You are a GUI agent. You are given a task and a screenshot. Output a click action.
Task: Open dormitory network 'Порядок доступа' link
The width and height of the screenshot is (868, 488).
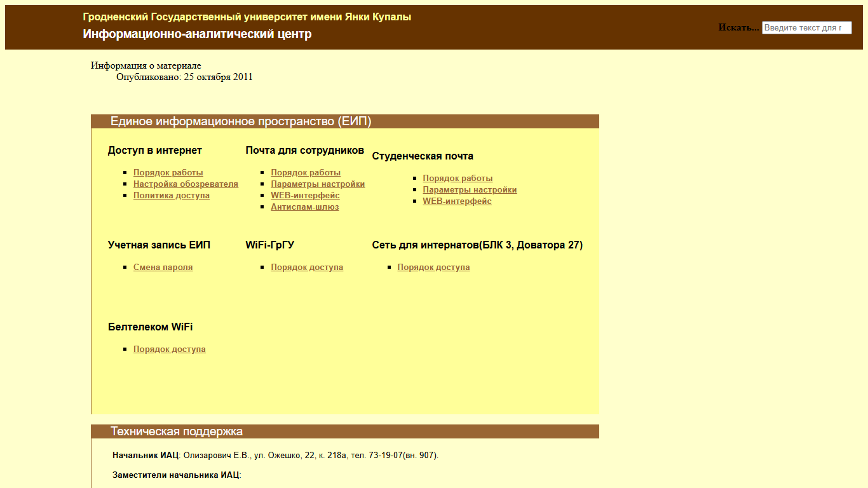[433, 268]
